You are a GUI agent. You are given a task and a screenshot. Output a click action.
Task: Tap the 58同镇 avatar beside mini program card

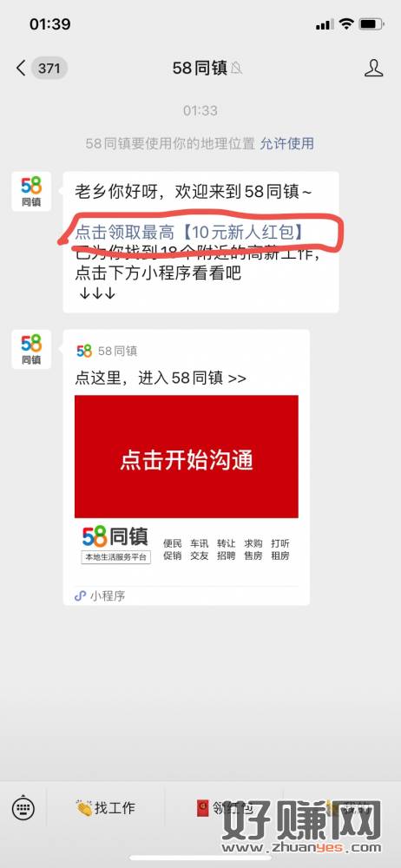(31, 349)
